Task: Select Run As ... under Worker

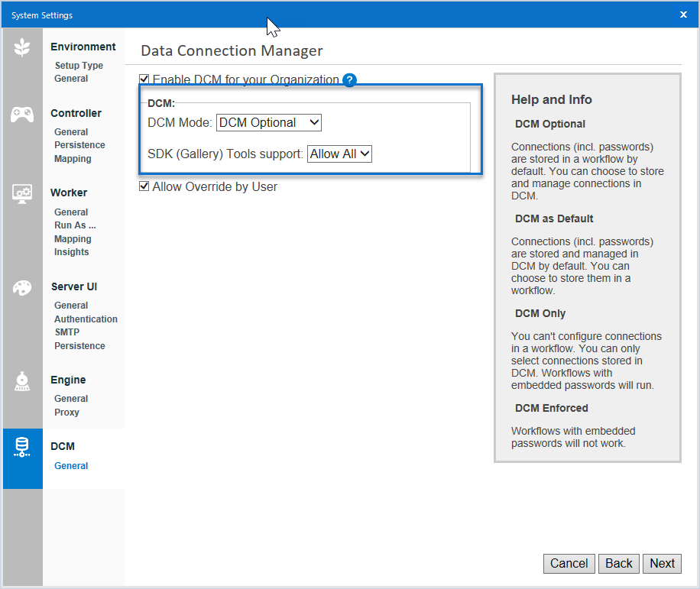Action: (74, 225)
